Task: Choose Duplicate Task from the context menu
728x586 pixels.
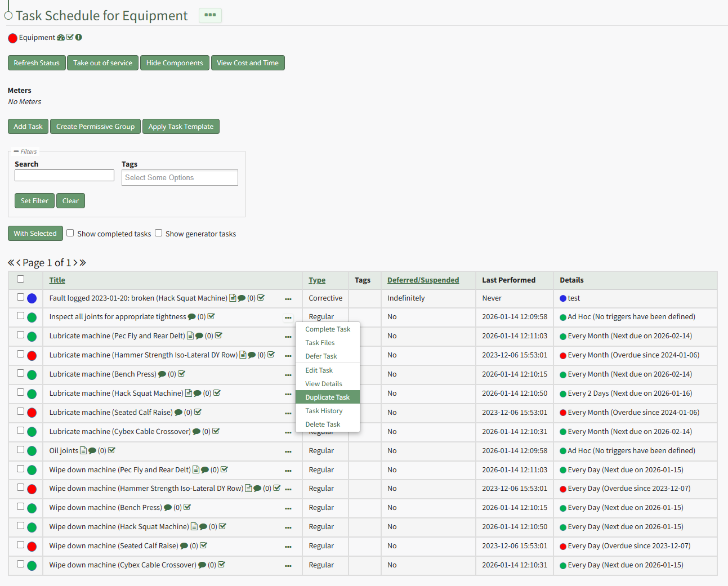Action: (327, 397)
